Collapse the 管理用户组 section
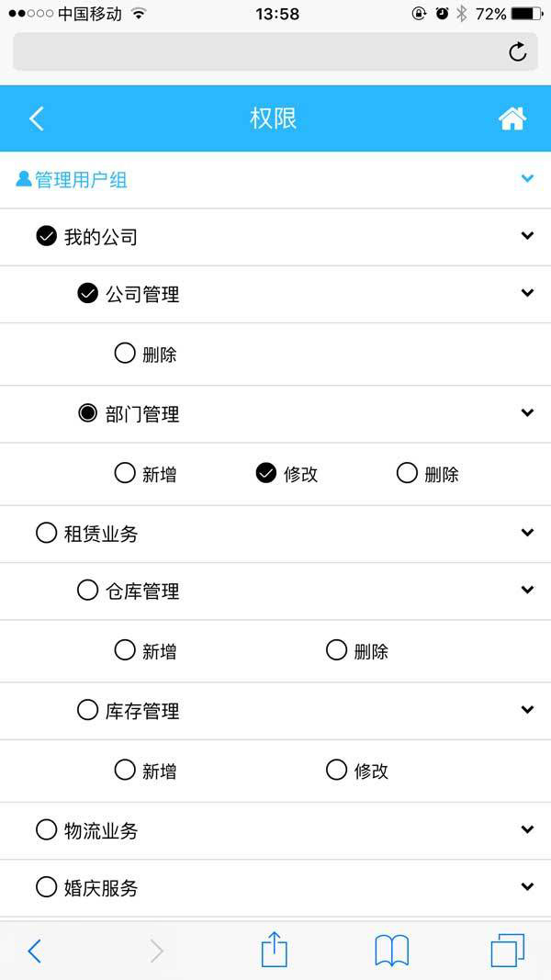This screenshot has width=551, height=980. pyautogui.click(x=526, y=178)
